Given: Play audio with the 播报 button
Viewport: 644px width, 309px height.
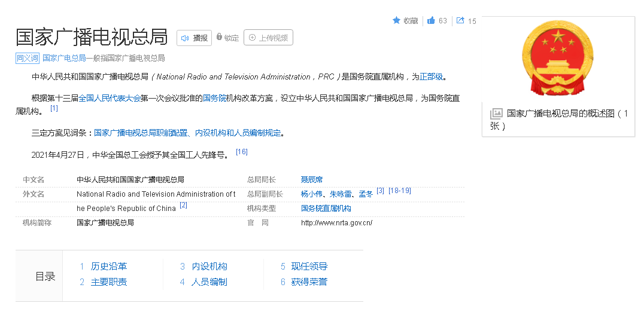Looking at the screenshot, I should 195,38.
